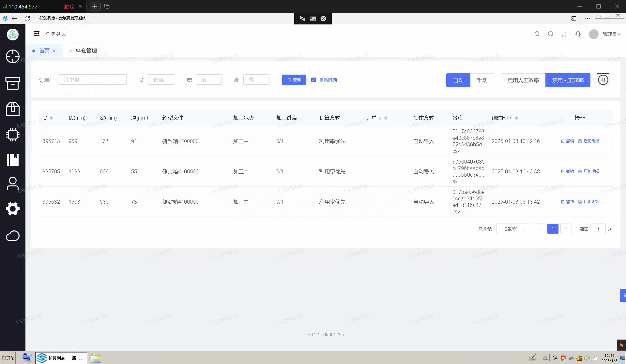Toggle the 自动刷新 checkbox
The image size is (626, 364).
pyautogui.click(x=313, y=80)
